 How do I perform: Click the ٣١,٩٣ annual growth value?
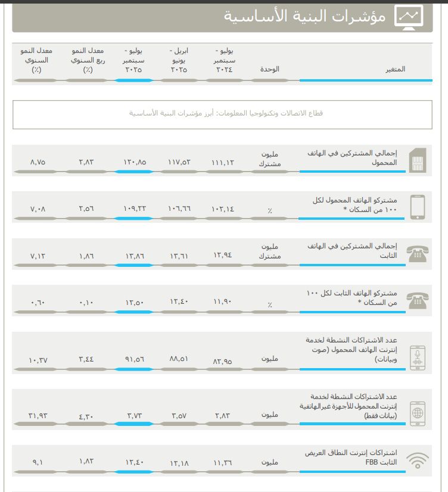37,415
